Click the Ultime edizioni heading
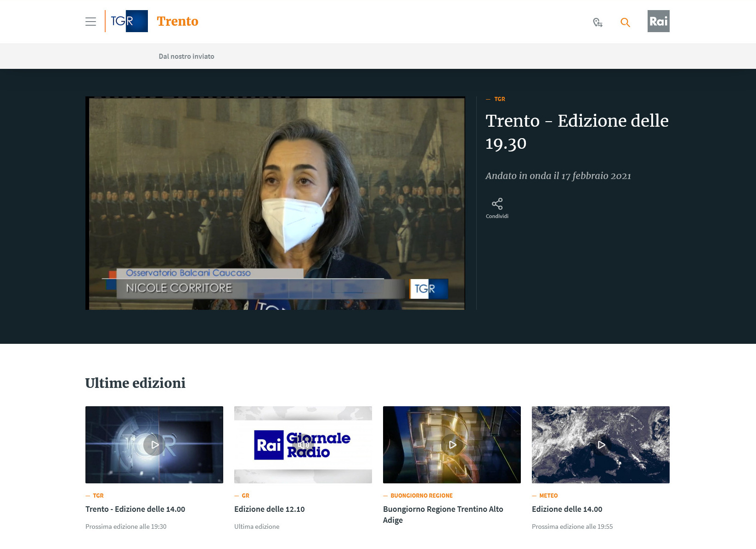Image resolution: width=756 pixels, height=549 pixels. tap(135, 383)
